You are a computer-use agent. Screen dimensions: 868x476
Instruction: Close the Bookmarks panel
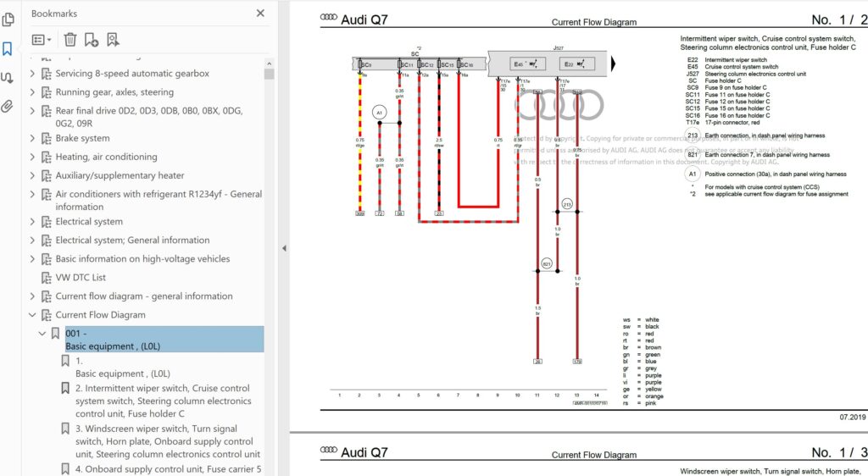pyautogui.click(x=260, y=14)
